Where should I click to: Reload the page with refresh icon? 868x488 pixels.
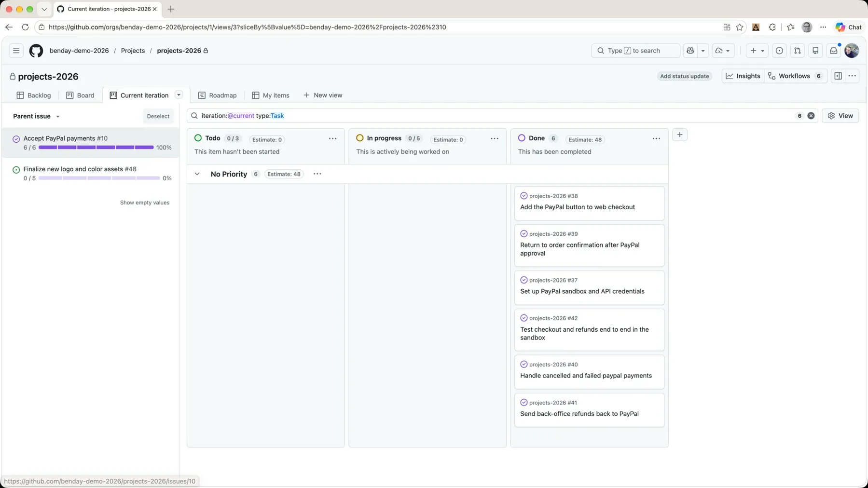click(x=25, y=27)
